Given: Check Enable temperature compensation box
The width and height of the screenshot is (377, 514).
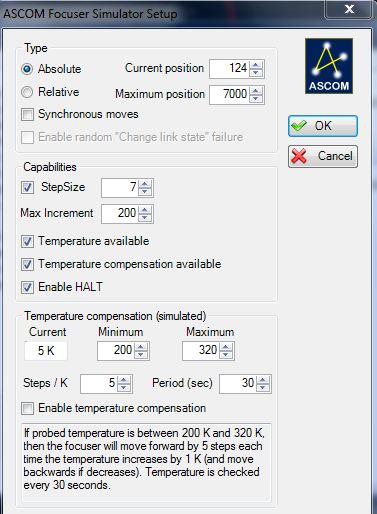Looking at the screenshot, I should click(27, 408).
